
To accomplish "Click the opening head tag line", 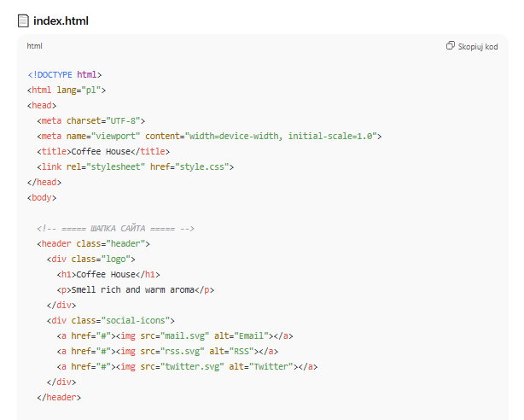I will [42, 105].
